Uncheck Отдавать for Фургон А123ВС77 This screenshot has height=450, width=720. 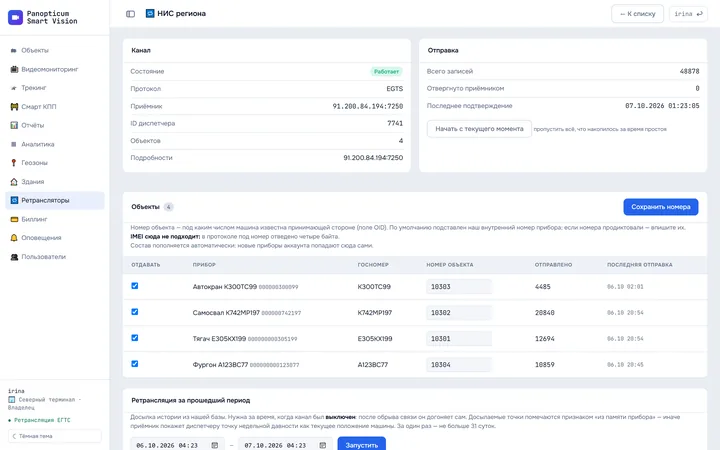tap(135, 364)
